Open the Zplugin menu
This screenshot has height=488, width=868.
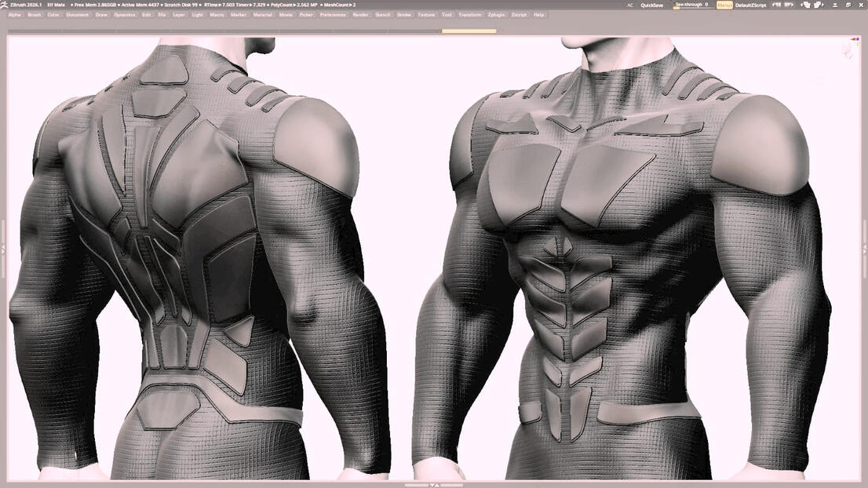pyautogui.click(x=494, y=14)
